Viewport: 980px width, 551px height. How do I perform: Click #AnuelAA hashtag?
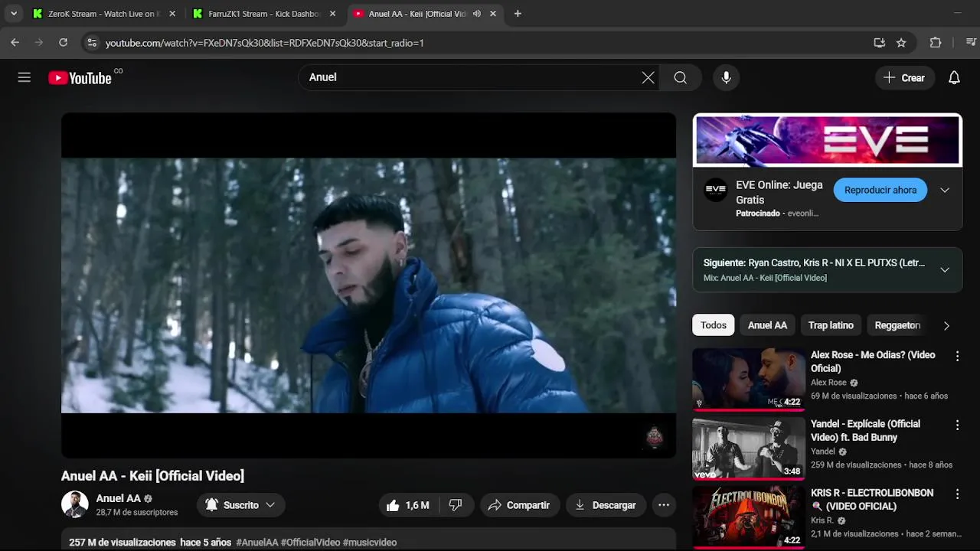point(257,543)
